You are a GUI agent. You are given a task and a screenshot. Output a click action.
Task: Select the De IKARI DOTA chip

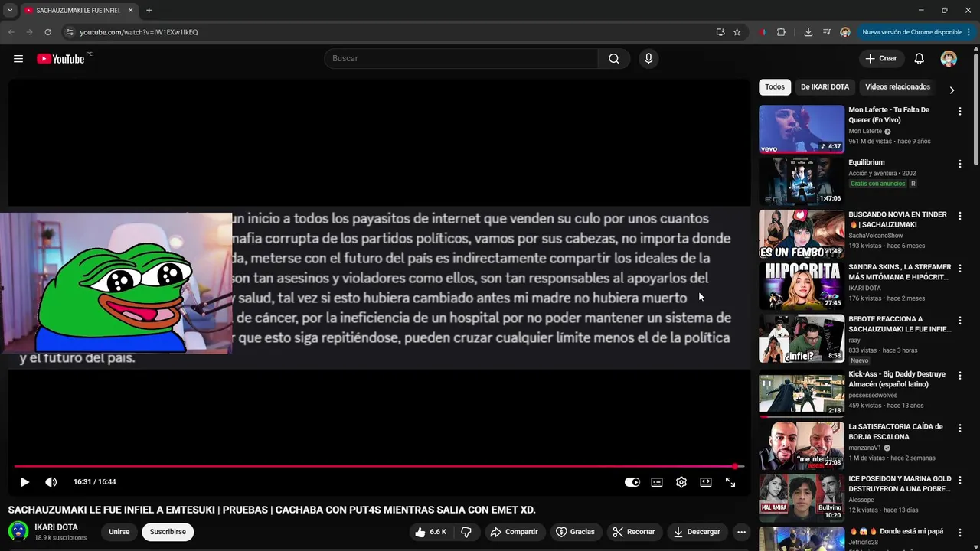[825, 87]
